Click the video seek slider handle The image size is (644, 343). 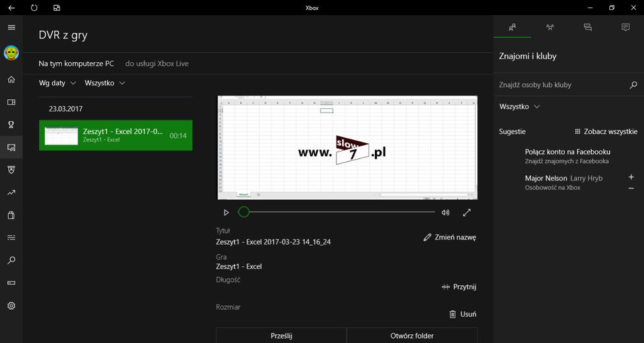[244, 212]
